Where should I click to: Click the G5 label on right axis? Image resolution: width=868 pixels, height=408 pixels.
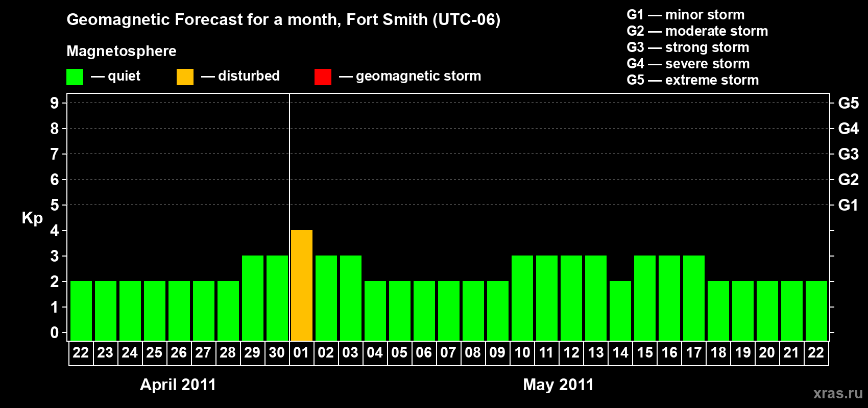coord(849,103)
